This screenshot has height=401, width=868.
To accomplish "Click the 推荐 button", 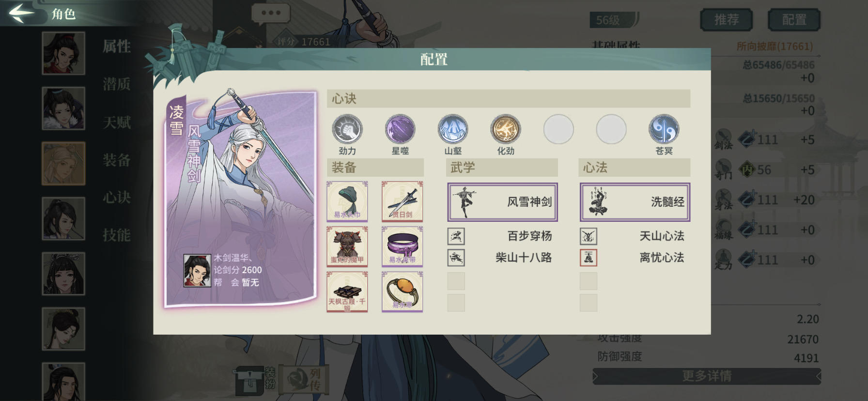I will point(727,20).
